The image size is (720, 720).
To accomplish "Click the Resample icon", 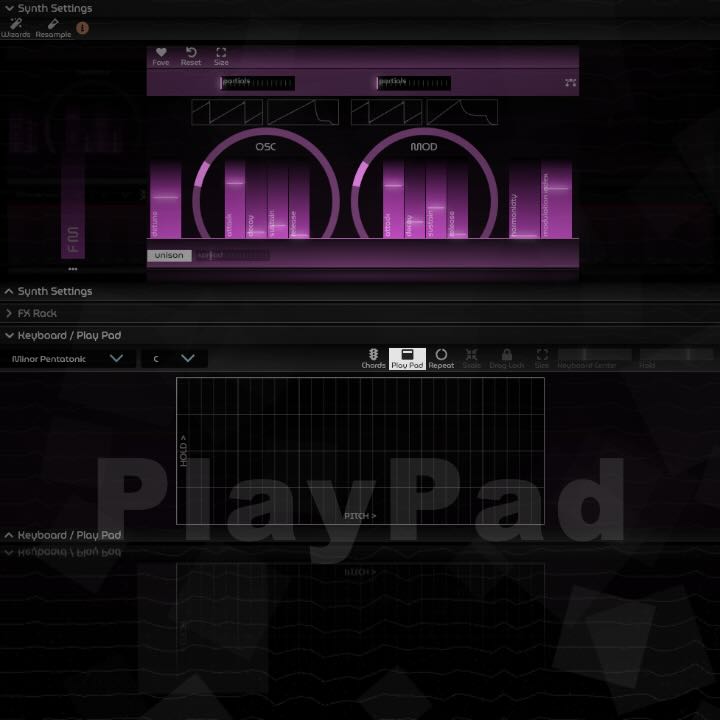I will 53,27.
